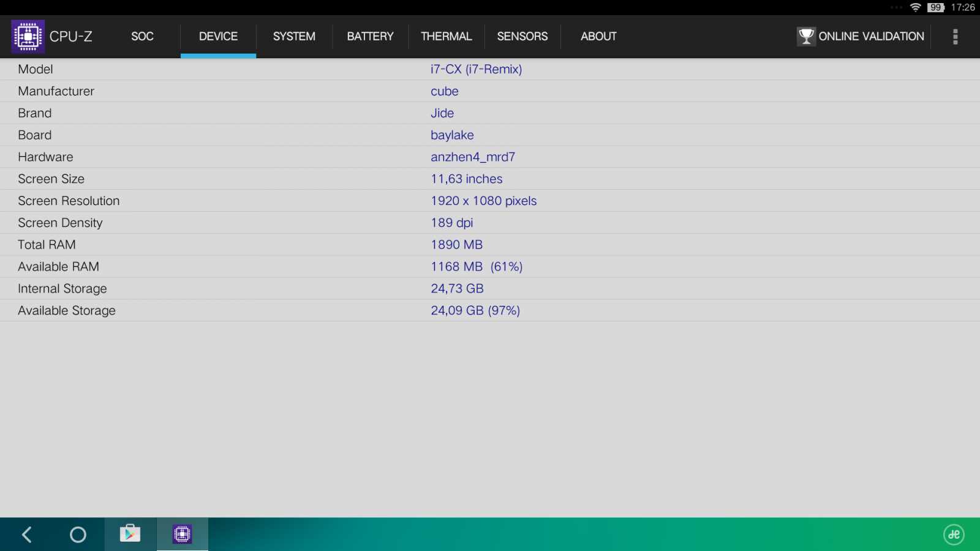Click the Jide logo in the taskbar corner
The height and width of the screenshot is (551, 980).
tap(954, 534)
